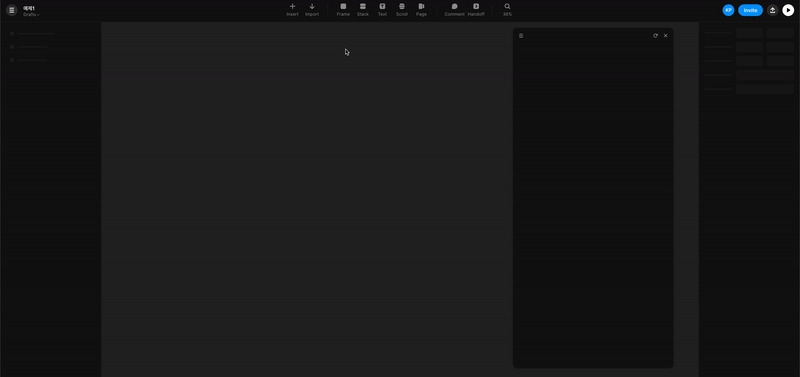800x377 pixels.
Task: Open the Drafts location dropdown
Action: pos(31,15)
